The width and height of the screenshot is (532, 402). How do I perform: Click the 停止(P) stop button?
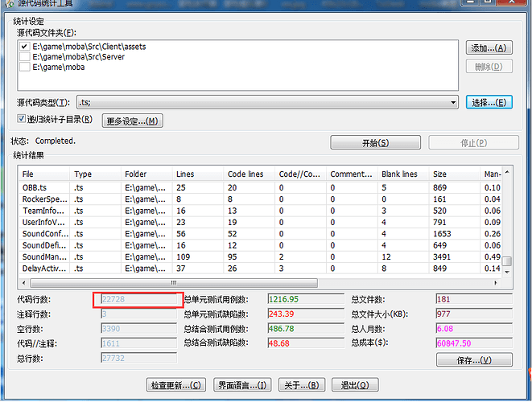click(x=473, y=142)
